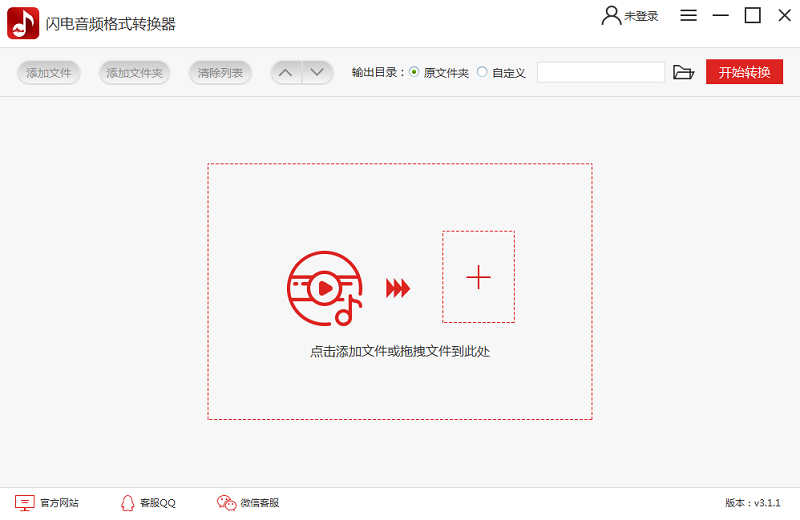Close the converter window
This screenshot has height=520, width=800.
(x=785, y=15)
